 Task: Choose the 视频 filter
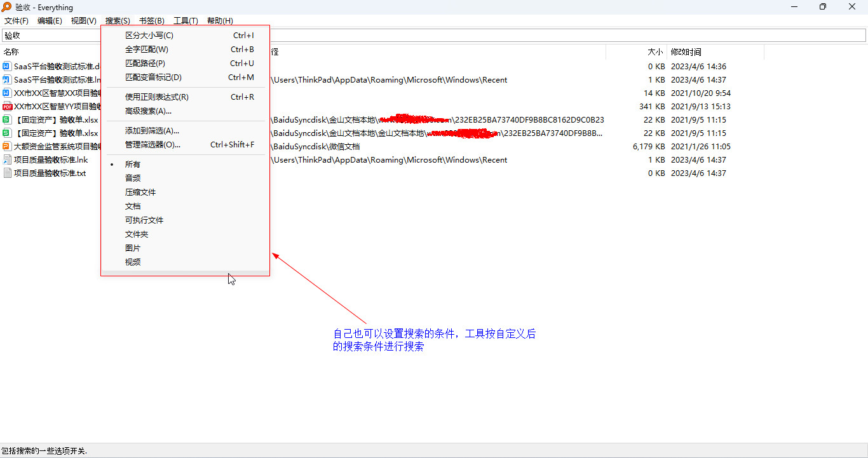point(185,262)
